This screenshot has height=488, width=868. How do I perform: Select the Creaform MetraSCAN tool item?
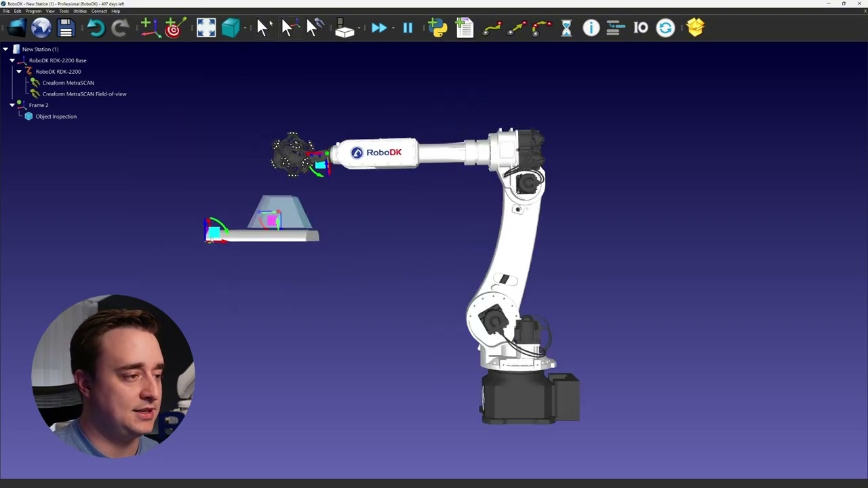coord(68,83)
